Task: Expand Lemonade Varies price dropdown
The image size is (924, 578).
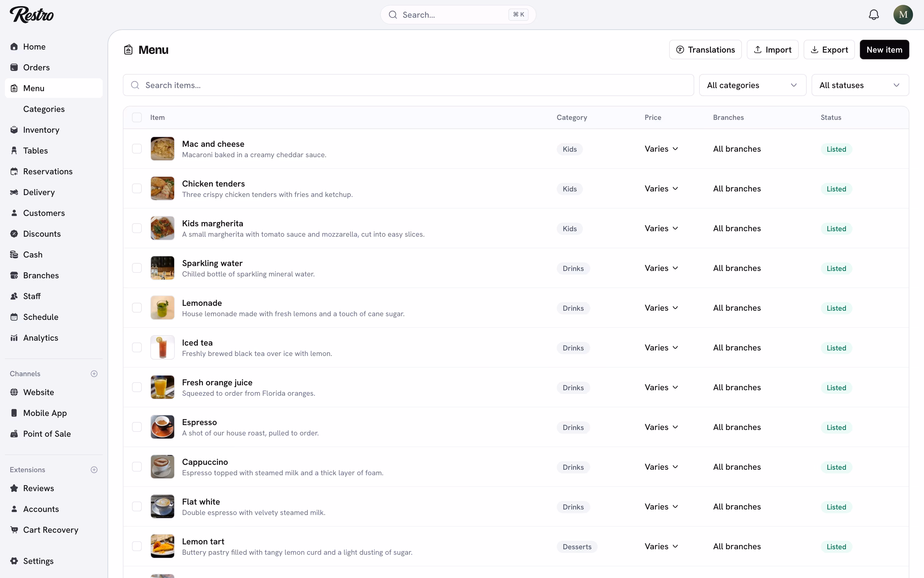Action: tap(661, 308)
